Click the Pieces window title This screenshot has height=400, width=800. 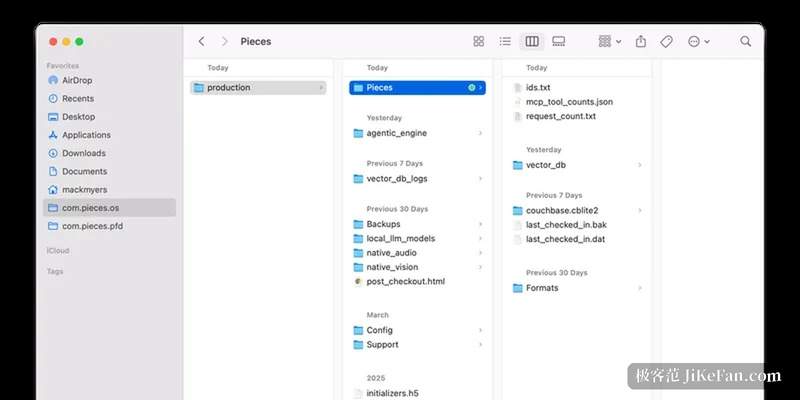coord(256,41)
